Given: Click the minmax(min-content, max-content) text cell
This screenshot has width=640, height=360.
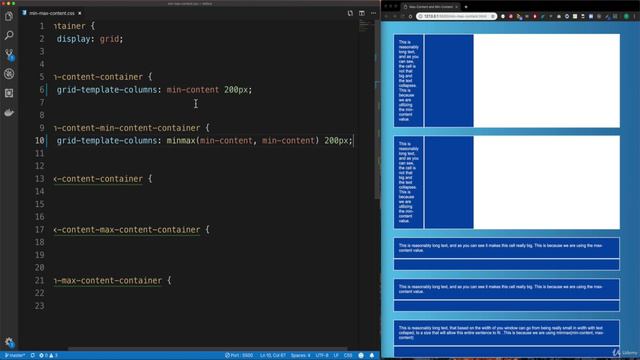Looking at the screenshot, I should (x=507, y=333).
